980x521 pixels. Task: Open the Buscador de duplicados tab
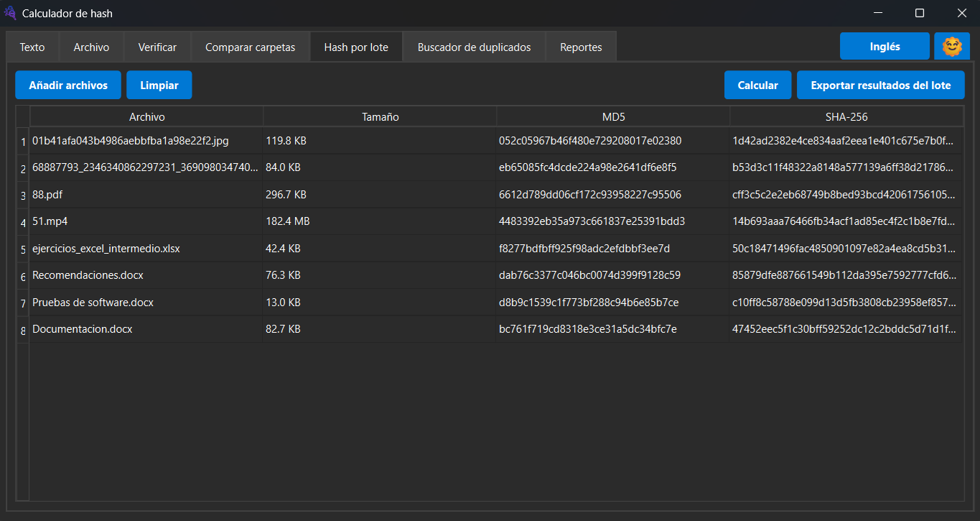474,47
